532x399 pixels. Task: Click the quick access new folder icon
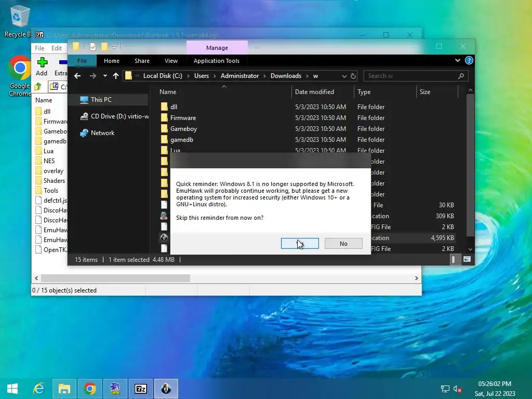tap(104, 47)
